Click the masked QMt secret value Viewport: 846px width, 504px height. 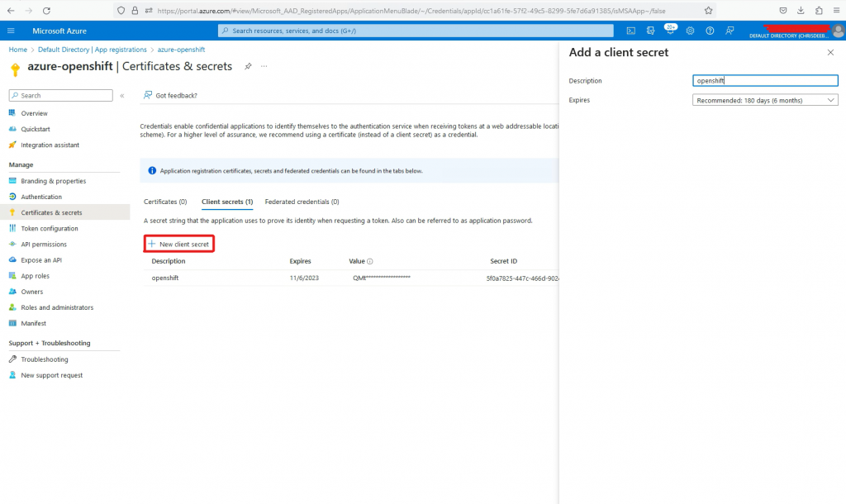[x=382, y=278]
